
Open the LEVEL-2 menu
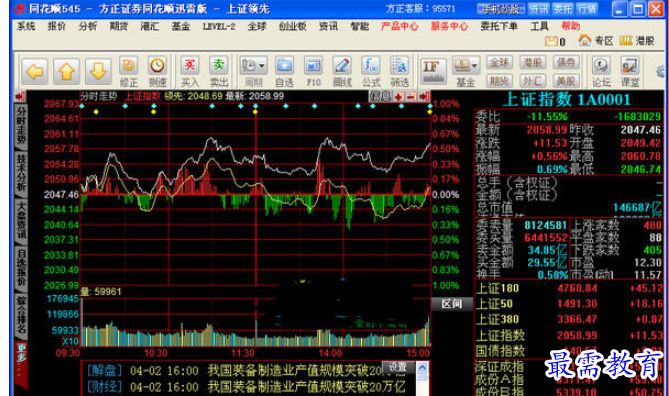[x=219, y=26]
